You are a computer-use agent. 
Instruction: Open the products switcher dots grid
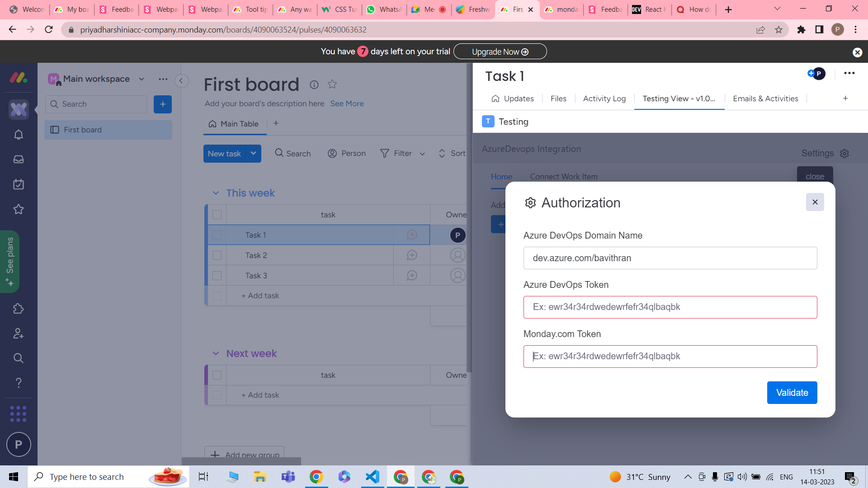tap(19, 414)
